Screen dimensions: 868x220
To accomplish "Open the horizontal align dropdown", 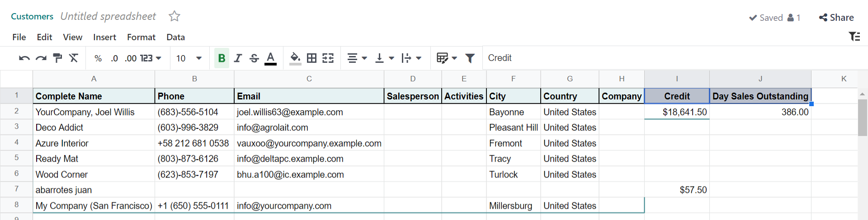I will tap(357, 58).
